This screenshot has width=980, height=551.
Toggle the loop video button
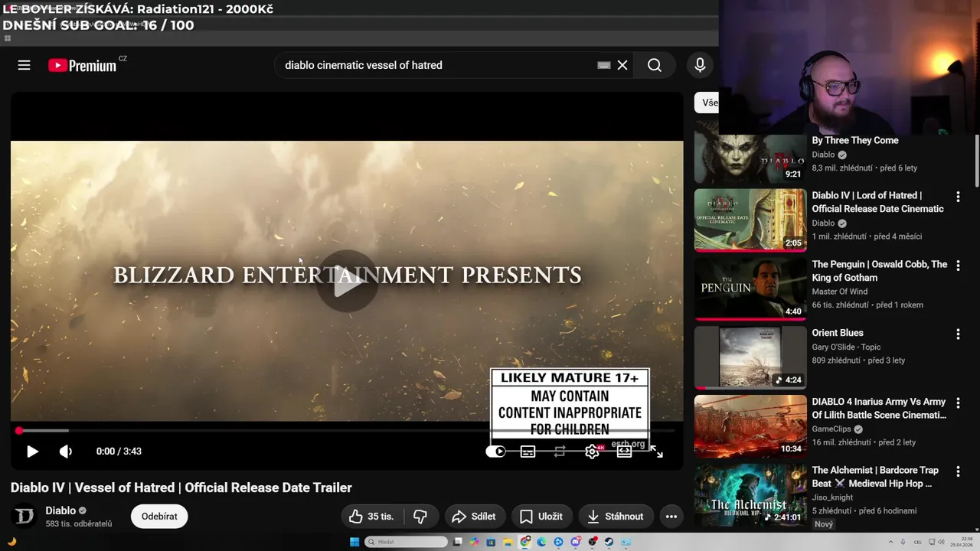(x=560, y=452)
